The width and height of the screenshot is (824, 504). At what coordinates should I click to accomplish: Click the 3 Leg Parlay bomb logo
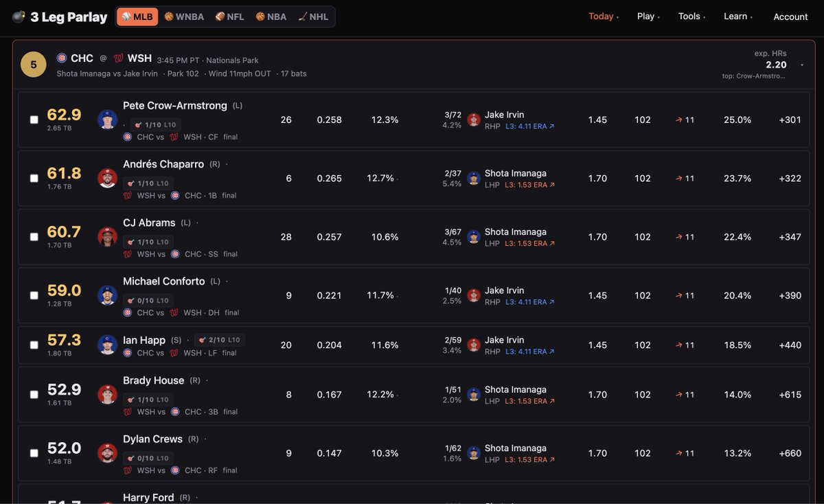19,16
